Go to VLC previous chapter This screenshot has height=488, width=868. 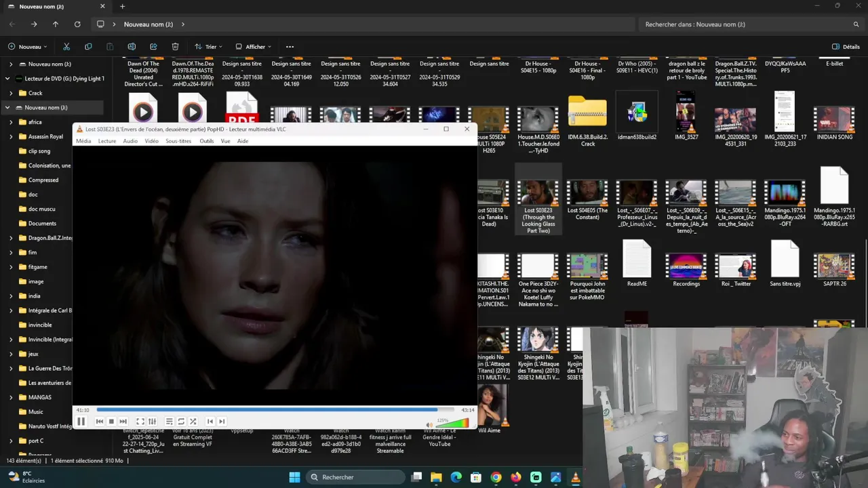click(x=210, y=422)
